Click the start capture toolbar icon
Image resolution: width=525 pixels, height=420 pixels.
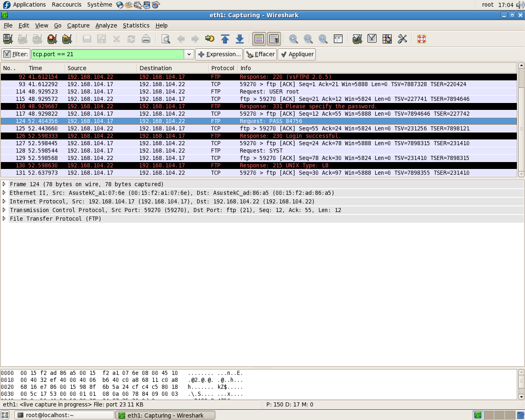pyautogui.click(x=37, y=39)
